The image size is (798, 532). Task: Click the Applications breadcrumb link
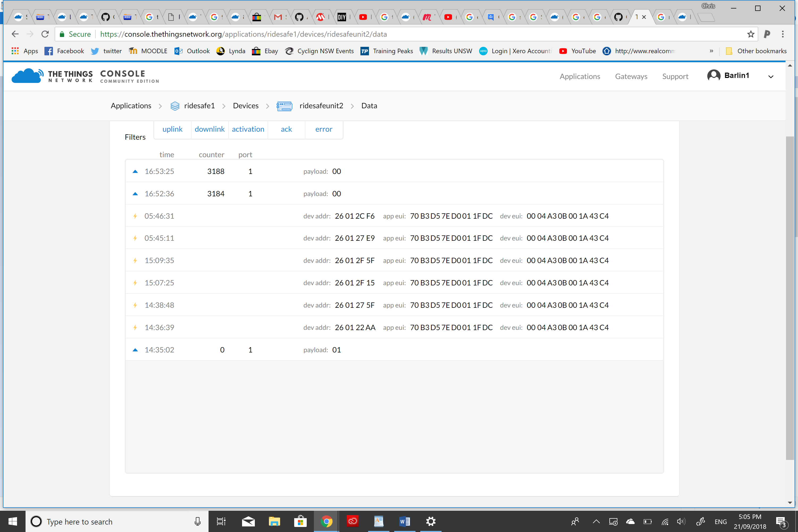pos(131,106)
